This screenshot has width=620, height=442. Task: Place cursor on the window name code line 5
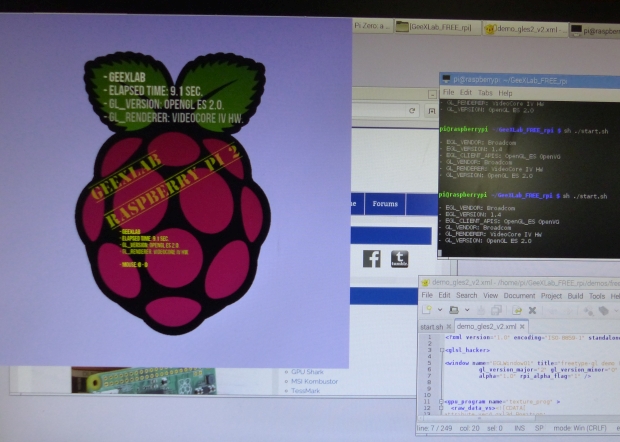(532, 363)
